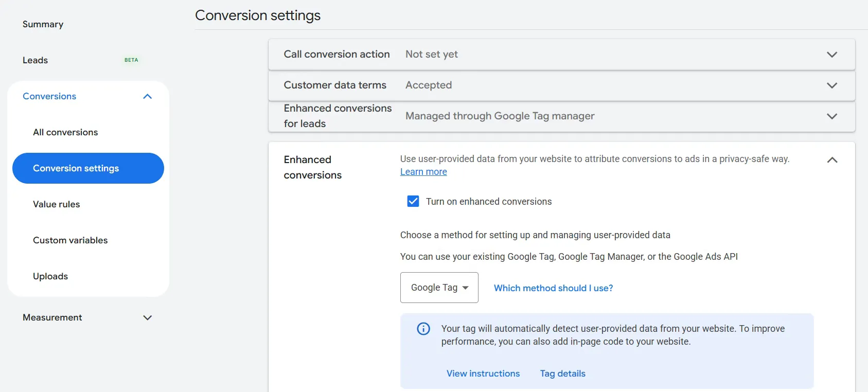The height and width of the screenshot is (392, 868).
Task: Click the 'Enhanced conversions' section title
Action: (313, 167)
